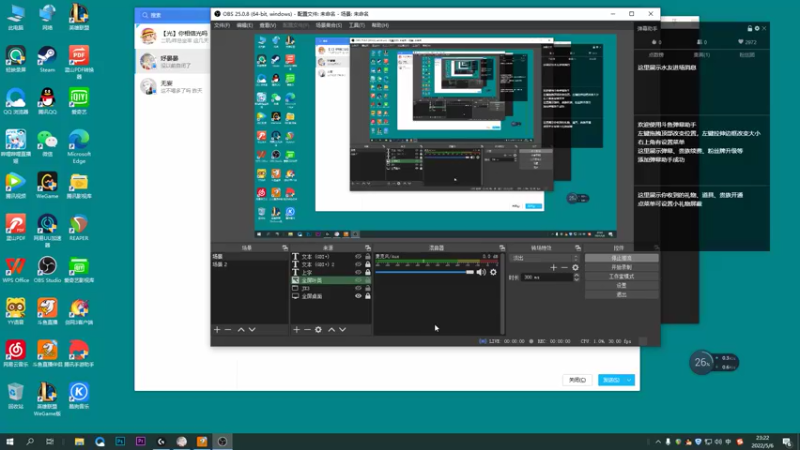Open OBS settings button in Controls

[x=621, y=286]
